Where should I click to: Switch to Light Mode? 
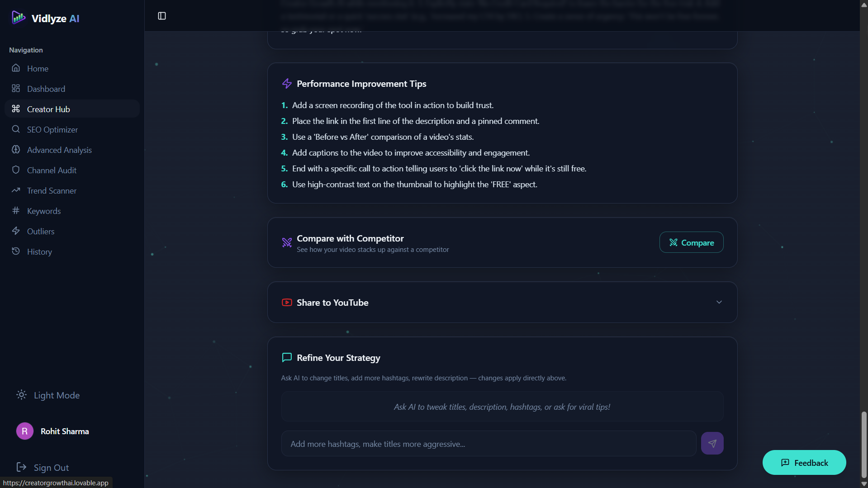click(47, 395)
